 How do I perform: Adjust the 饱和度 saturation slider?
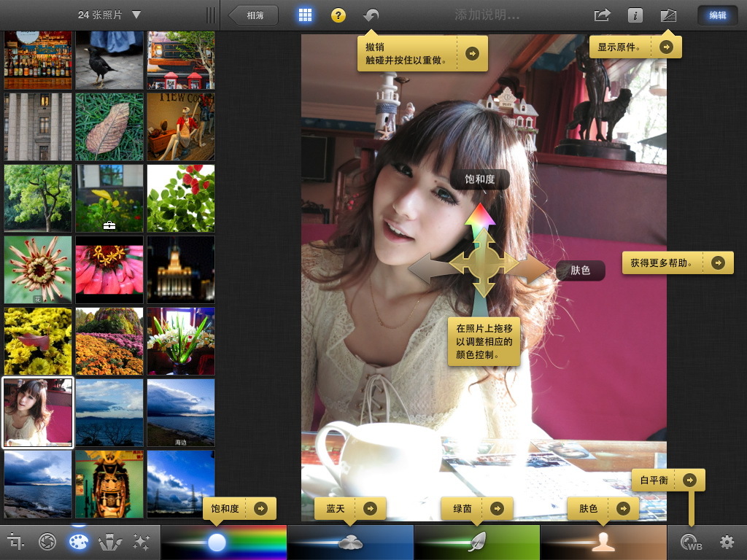217,542
